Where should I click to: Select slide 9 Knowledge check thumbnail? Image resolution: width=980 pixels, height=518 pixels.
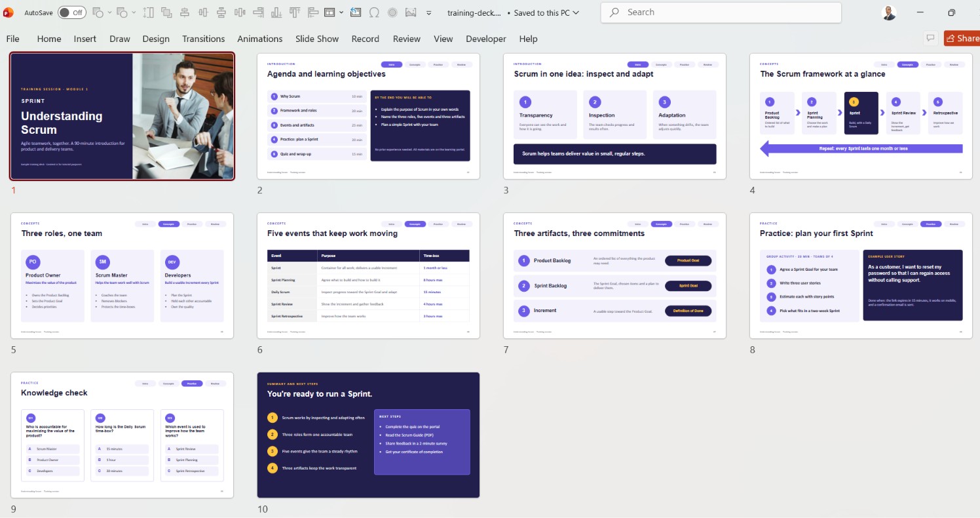pyautogui.click(x=122, y=435)
